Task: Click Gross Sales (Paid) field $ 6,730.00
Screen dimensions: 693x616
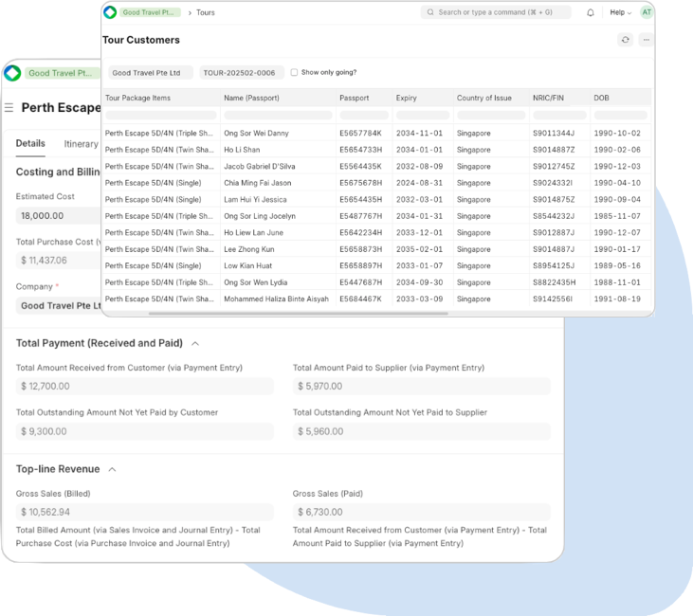Action: click(422, 512)
